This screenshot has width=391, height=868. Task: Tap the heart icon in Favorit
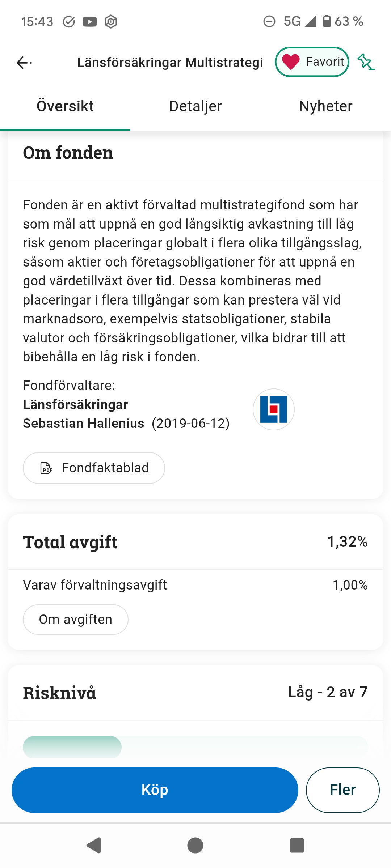pyautogui.click(x=291, y=62)
